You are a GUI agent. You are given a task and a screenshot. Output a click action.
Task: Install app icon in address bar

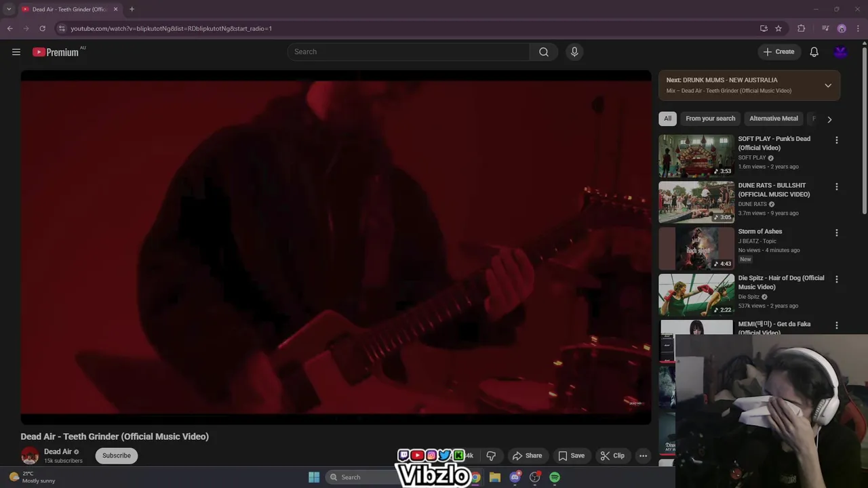[x=764, y=28]
